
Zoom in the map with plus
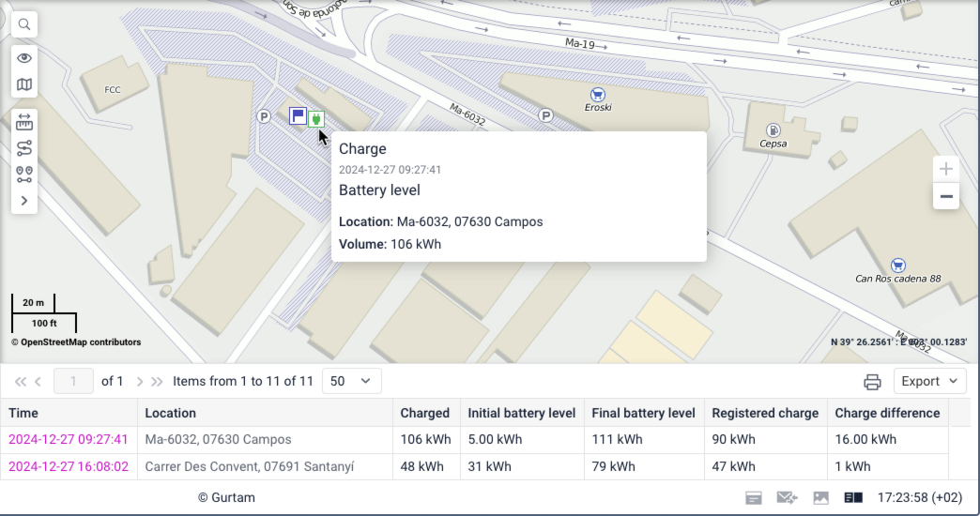946,170
